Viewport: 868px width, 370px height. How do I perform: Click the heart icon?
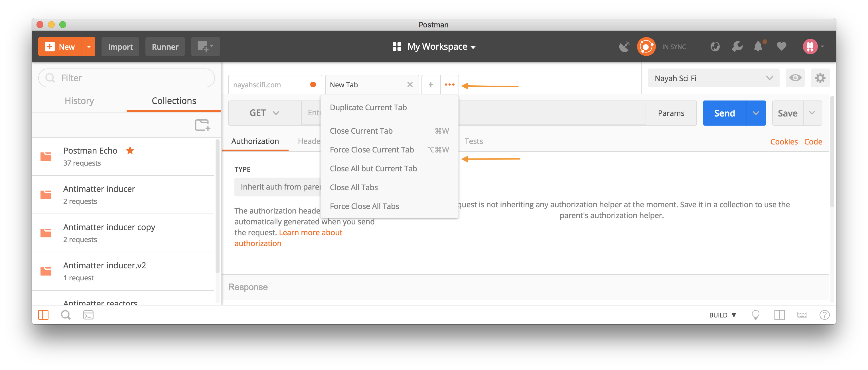(x=781, y=47)
